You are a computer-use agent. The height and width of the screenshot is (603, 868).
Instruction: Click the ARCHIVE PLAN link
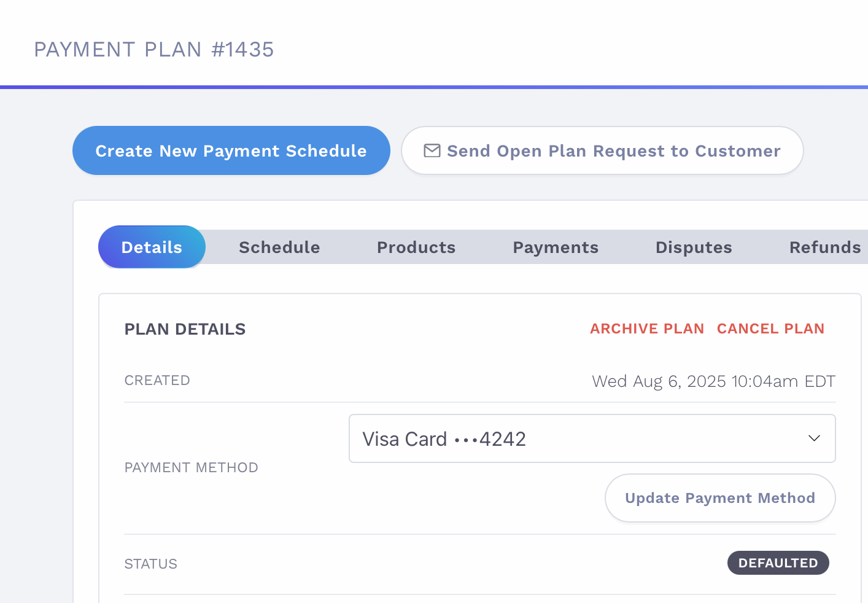coord(647,329)
